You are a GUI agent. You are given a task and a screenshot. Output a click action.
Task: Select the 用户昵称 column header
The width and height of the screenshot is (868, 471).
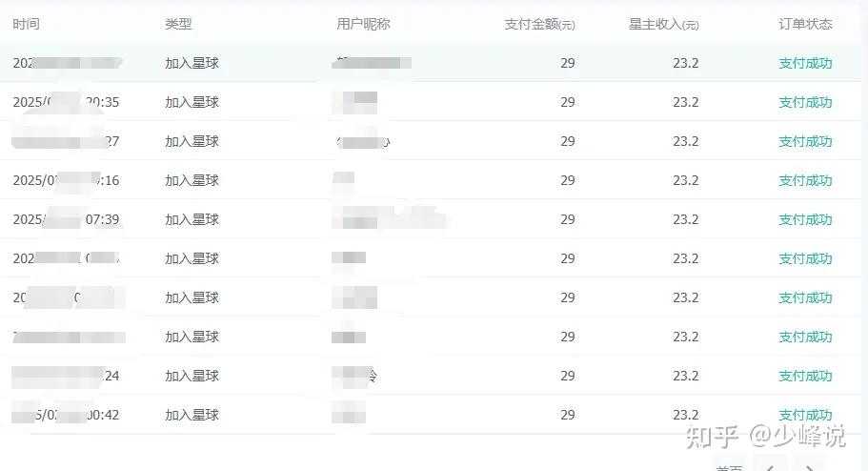tap(363, 24)
